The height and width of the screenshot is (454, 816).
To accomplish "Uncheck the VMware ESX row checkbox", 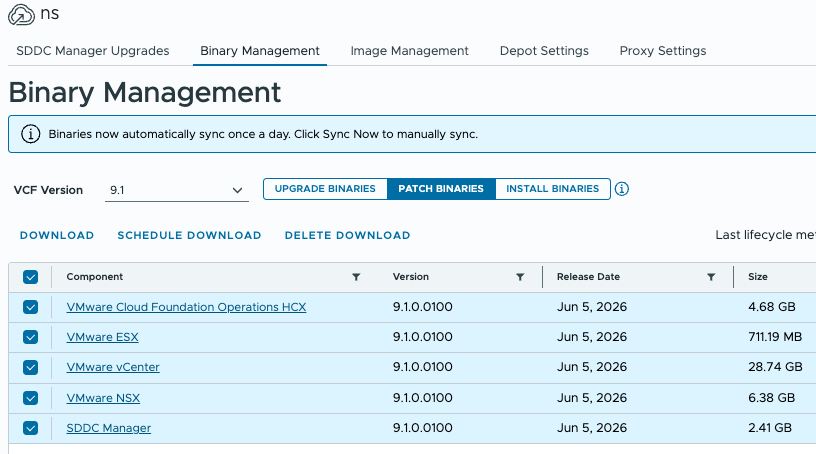I will (x=31, y=337).
